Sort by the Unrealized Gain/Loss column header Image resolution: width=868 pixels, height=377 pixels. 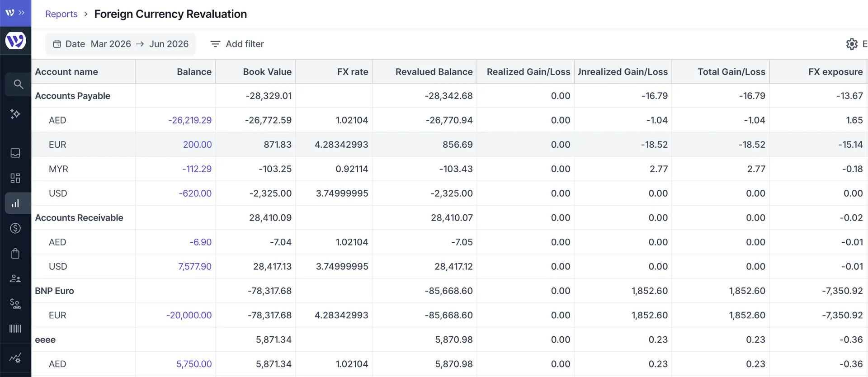623,72
